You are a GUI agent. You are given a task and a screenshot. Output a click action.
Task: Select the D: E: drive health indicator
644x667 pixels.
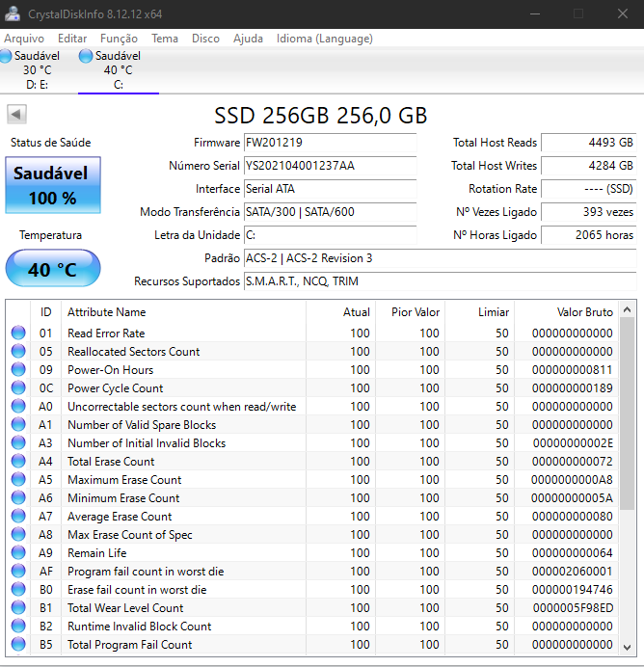pos(6,56)
